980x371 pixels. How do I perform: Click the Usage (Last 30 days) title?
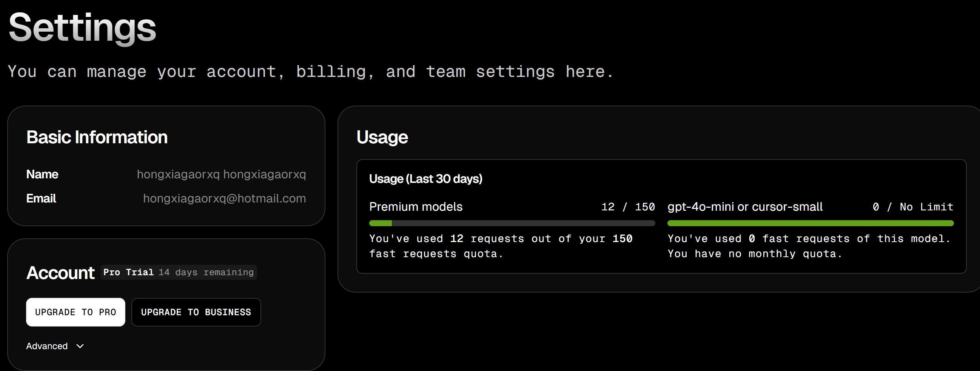425,179
